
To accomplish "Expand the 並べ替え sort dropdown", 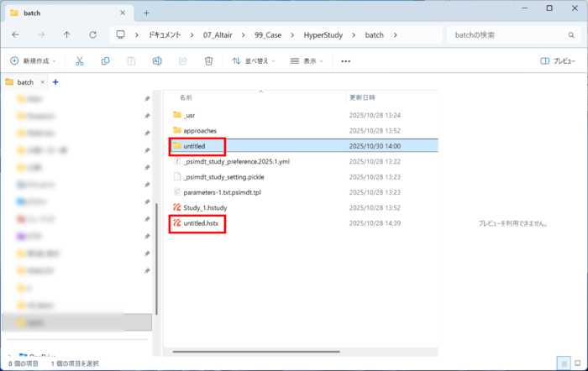I will 255,61.
